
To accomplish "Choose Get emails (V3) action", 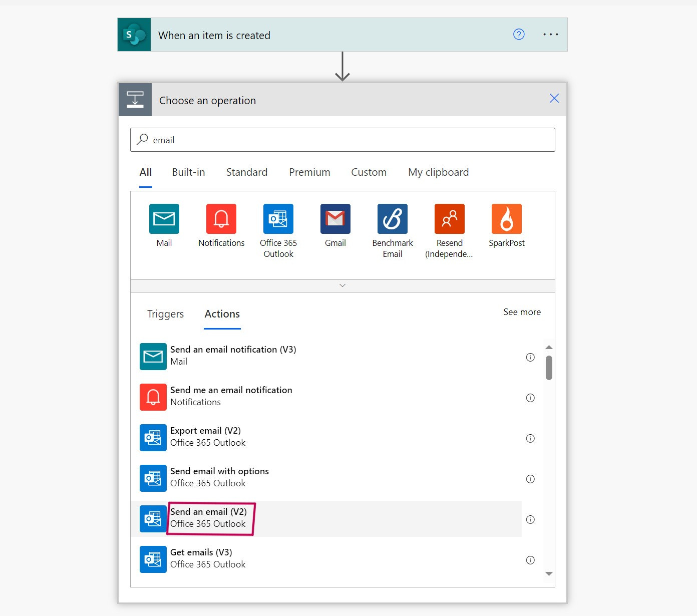I will 326,559.
